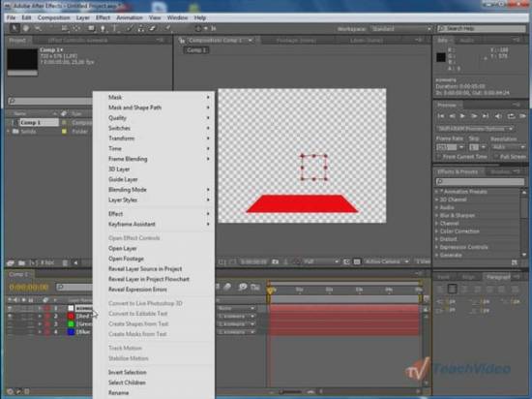
Task: Jump to first frame in Preview panel
Action: 440,116
